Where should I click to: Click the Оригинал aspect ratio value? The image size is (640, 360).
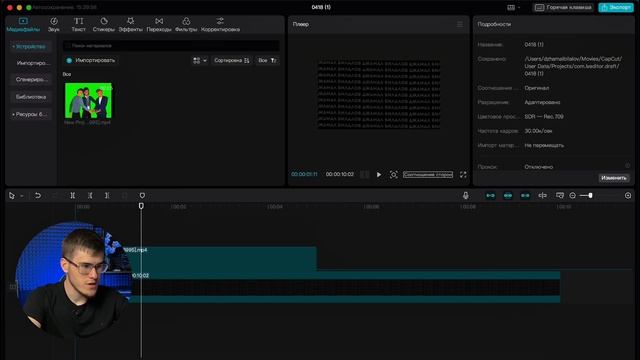point(537,88)
